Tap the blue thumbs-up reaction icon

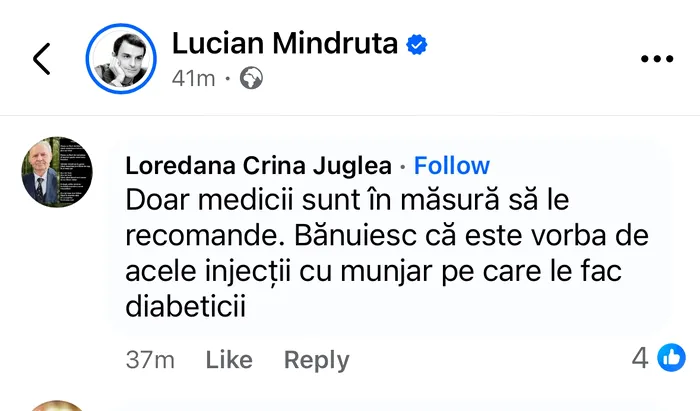(671, 358)
